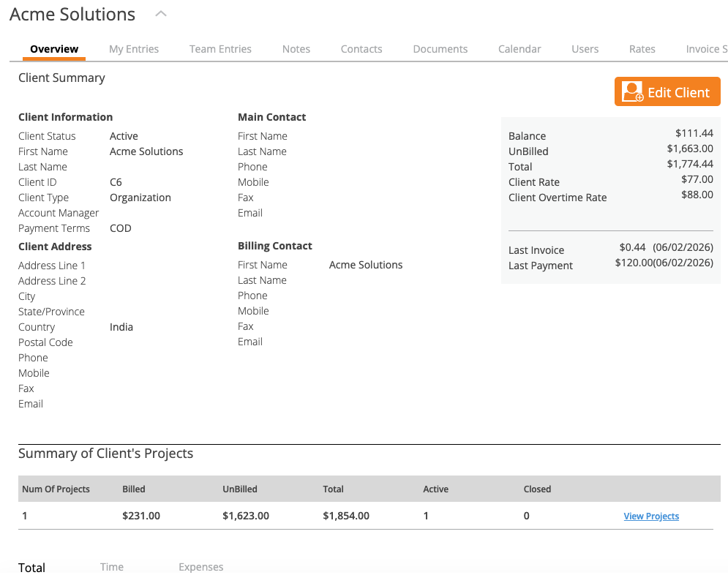
Task: Click the Client Summary heading
Action: pyautogui.click(x=61, y=78)
